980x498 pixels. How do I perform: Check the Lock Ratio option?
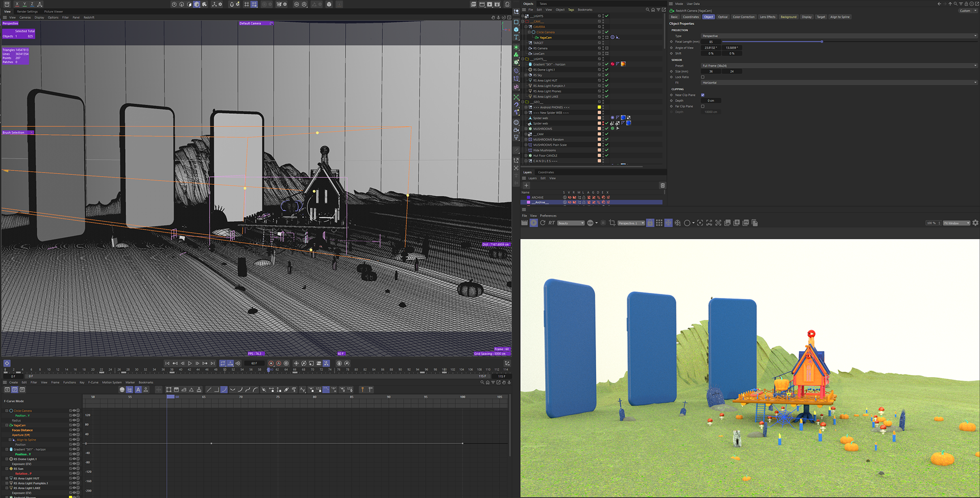click(703, 77)
